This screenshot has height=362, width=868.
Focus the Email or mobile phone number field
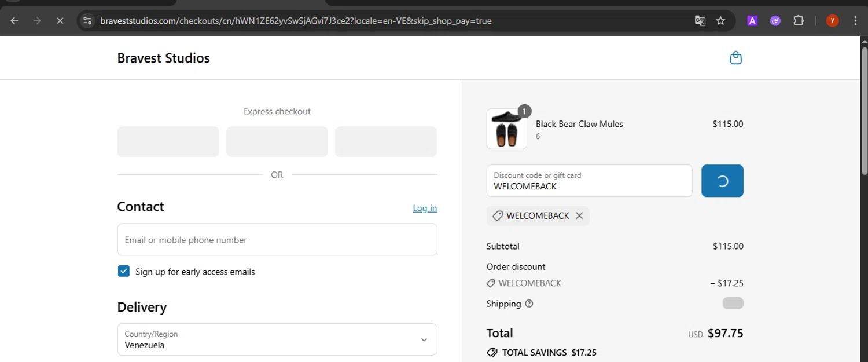tap(277, 240)
